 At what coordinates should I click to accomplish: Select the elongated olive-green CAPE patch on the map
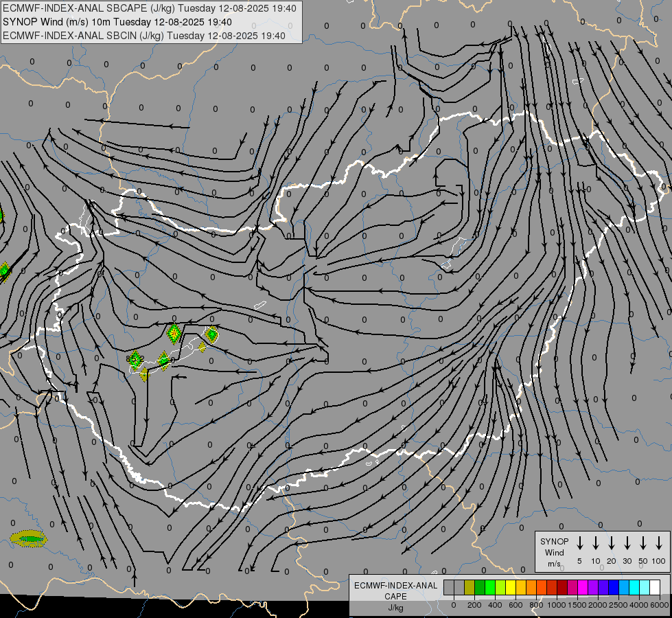28,538
